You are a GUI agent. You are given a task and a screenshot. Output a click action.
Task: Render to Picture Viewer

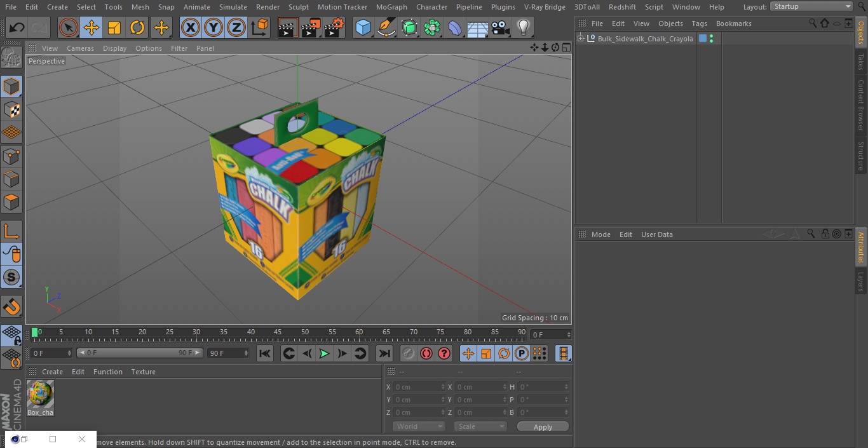tap(311, 27)
